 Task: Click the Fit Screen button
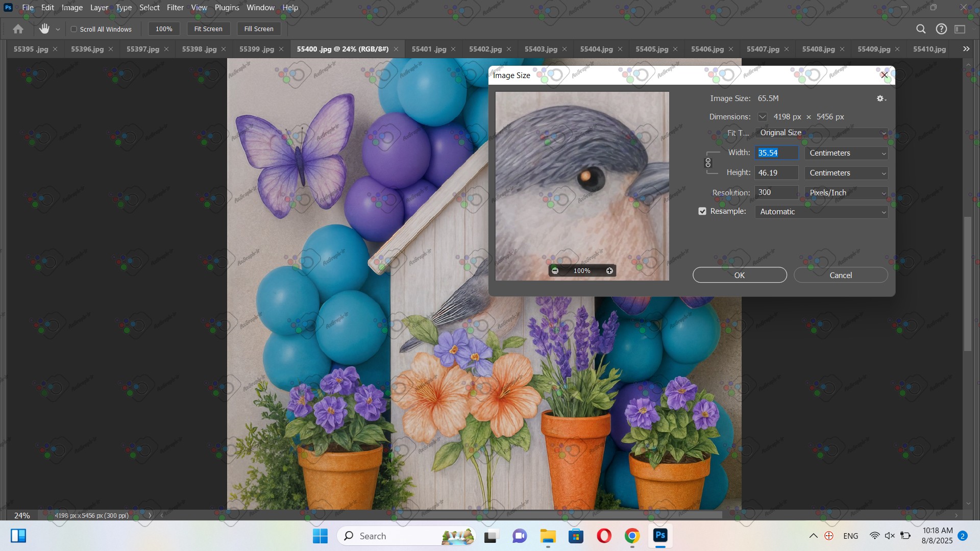[x=208, y=29]
